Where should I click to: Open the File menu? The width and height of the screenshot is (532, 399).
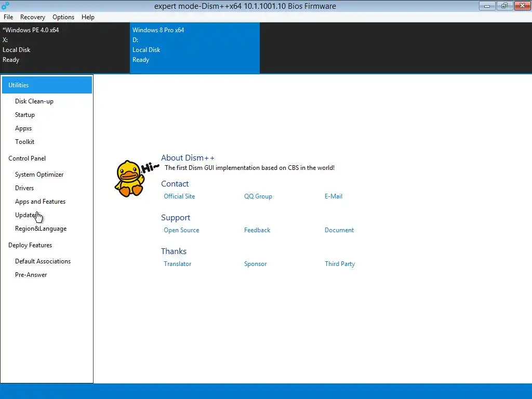tap(8, 17)
